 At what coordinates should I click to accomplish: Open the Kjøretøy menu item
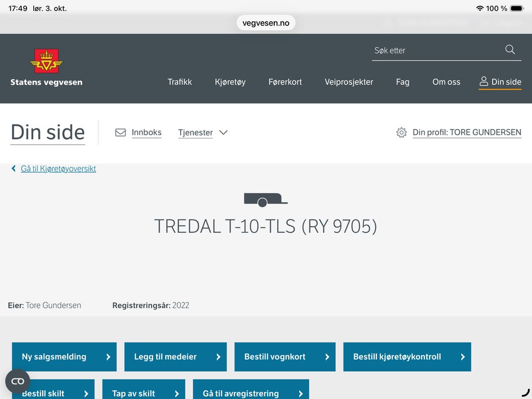[x=230, y=82]
